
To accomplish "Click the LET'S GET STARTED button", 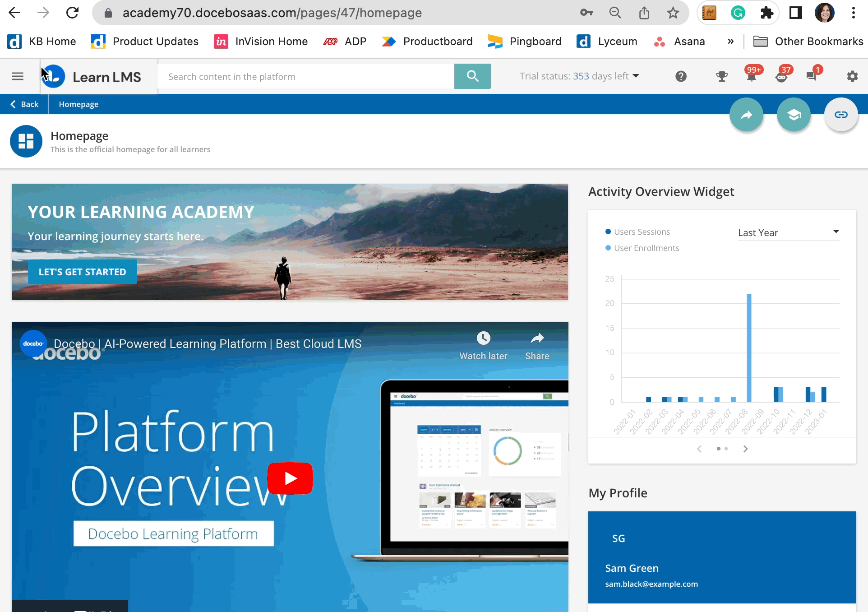I will click(x=83, y=272).
